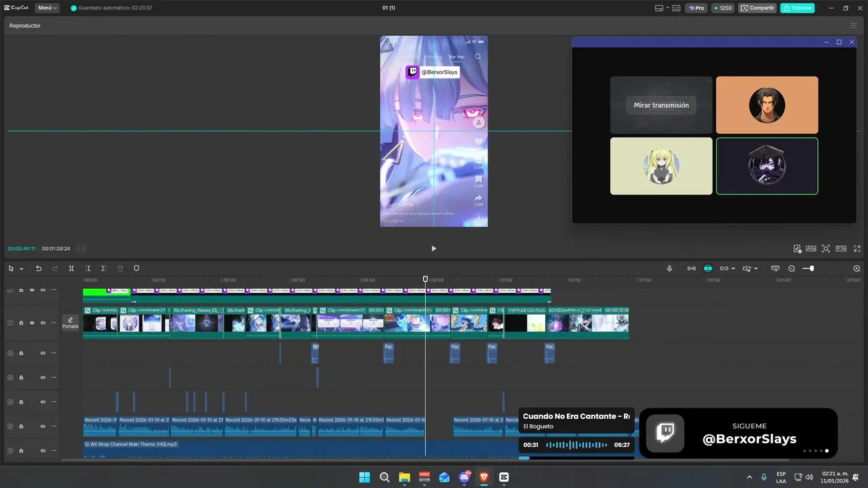
Task: Lock the Wii Shop Channel music track
Action: (x=21, y=450)
